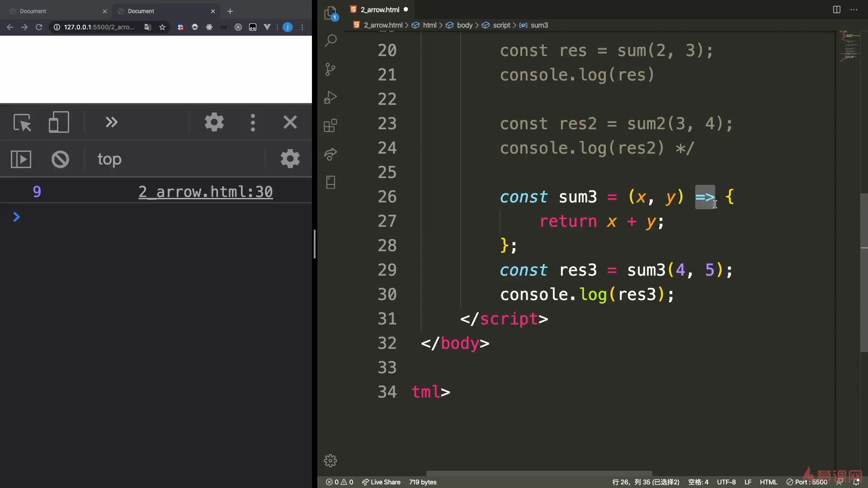Viewport: 868px width, 488px height.
Task: Translate this page icon
Action: tap(148, 27)
